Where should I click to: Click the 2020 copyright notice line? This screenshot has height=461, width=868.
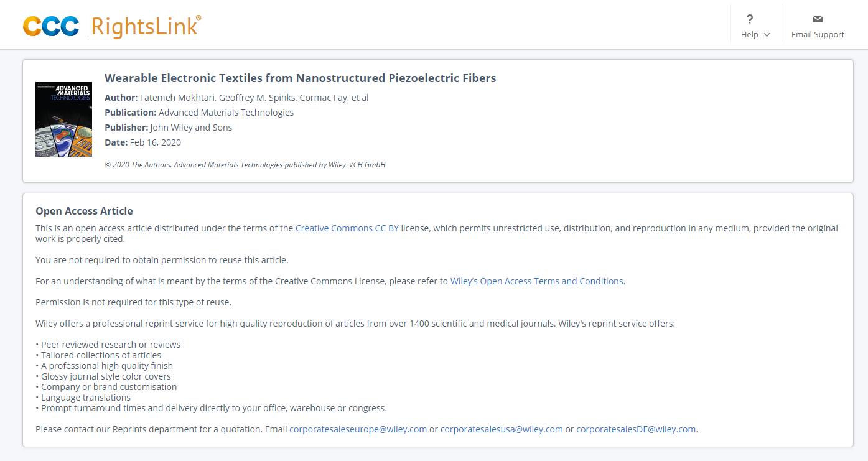coord(245,165)
